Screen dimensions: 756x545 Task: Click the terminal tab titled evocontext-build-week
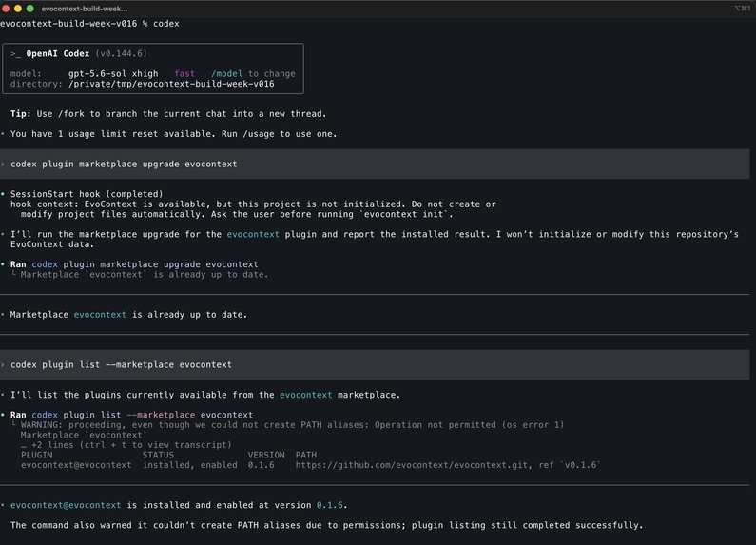click(x=85, y=9)
